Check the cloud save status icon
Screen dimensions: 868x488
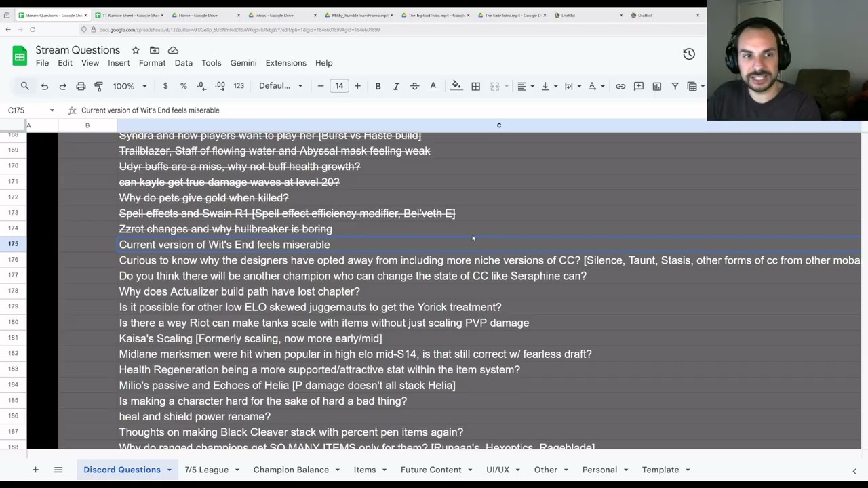tap(173, 50)
